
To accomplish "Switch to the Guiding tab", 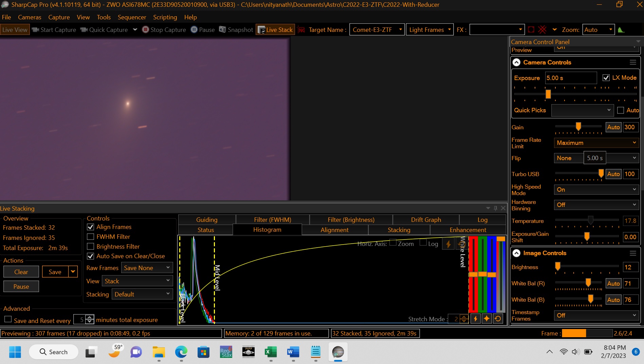I will [x=207, y=220].
